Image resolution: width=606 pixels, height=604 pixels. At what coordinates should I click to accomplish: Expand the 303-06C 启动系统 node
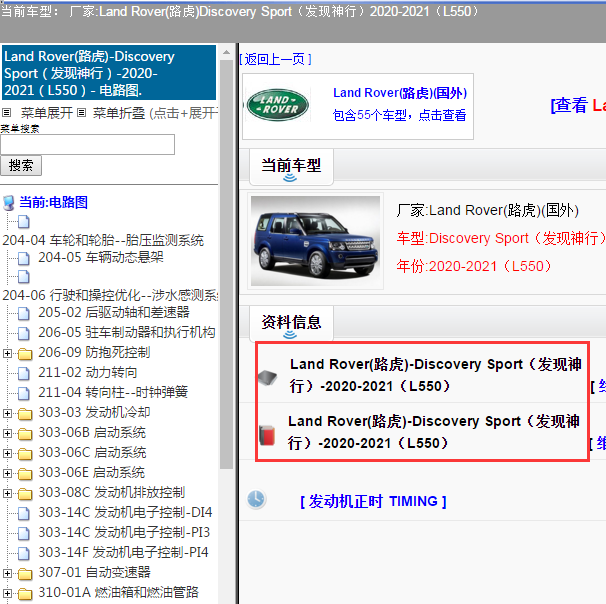7,453
